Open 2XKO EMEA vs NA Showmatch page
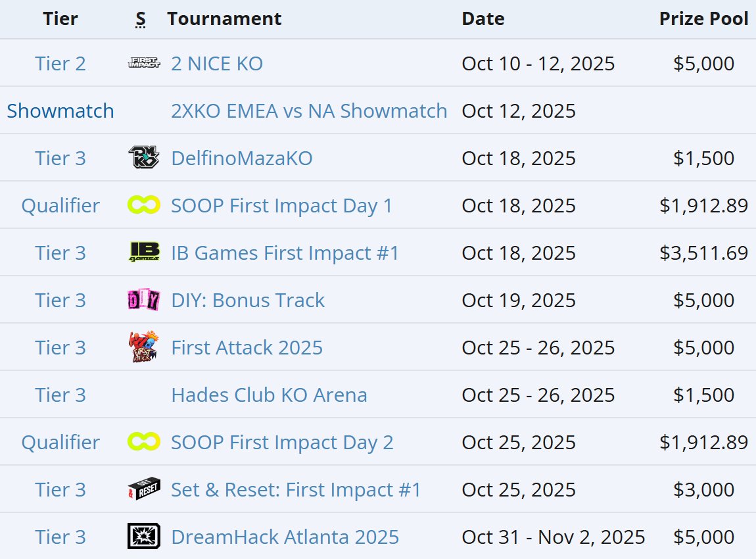Image resolution: width=756 pixels, height=559 pixels. [309, 111]
